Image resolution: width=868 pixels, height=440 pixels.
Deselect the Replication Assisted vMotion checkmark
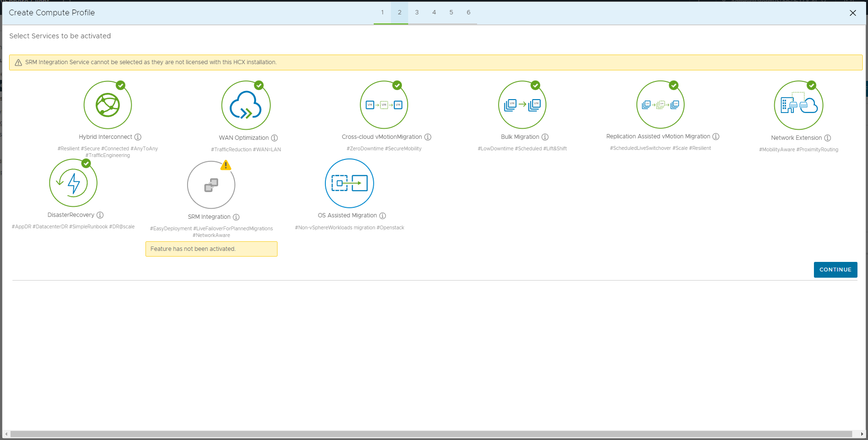point(674,85)
